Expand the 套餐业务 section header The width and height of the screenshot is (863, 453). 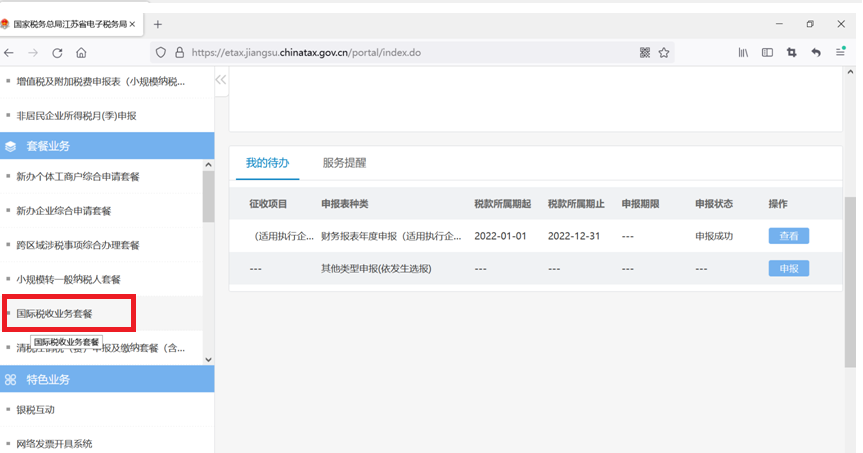[x=107, y=146]
